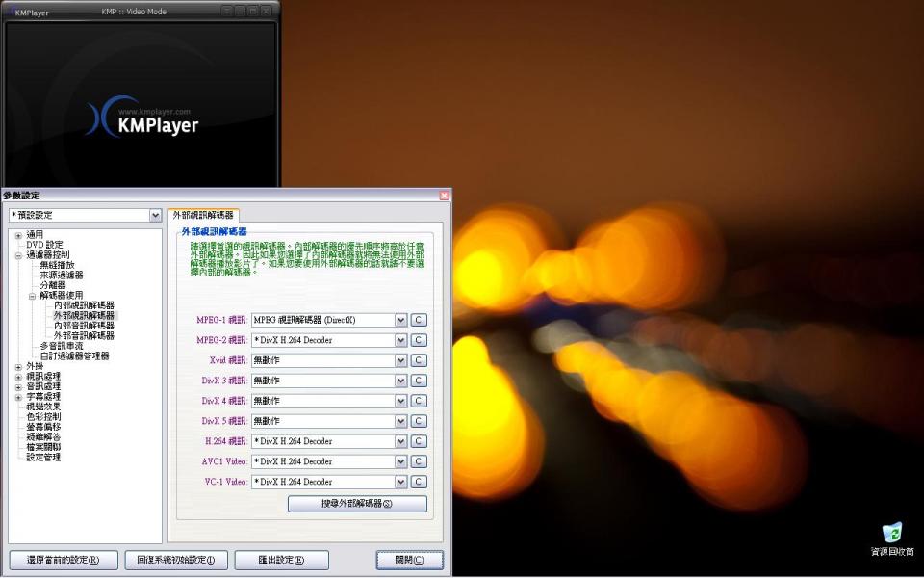This screenshot has width=924, height=578.
Task: Click the 搜尋外部解碼器 button
Action: pyautogui.click(x=357, y=504)
